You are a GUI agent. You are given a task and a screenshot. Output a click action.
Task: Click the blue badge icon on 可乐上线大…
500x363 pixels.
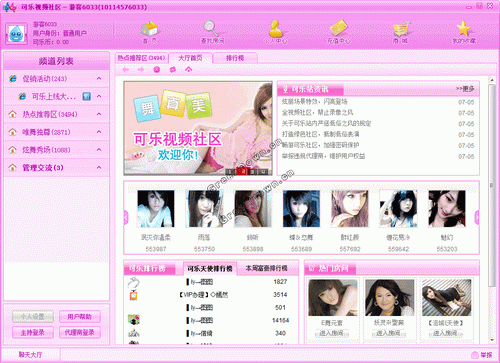click(86, 96)
